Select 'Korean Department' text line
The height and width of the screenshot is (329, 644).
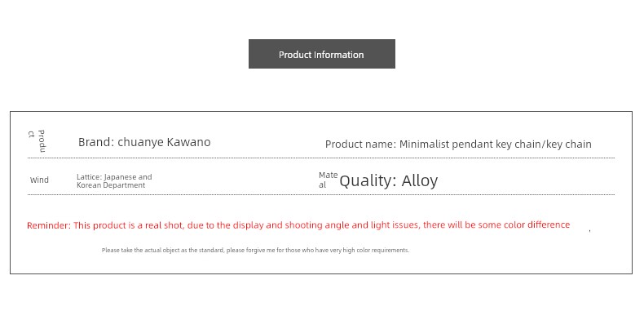[x=111, y=185]
